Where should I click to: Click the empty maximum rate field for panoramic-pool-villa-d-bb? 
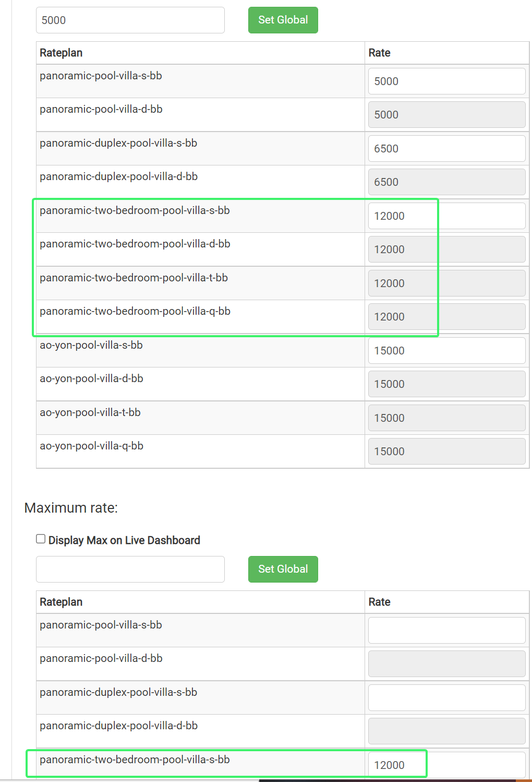point(446,664)
